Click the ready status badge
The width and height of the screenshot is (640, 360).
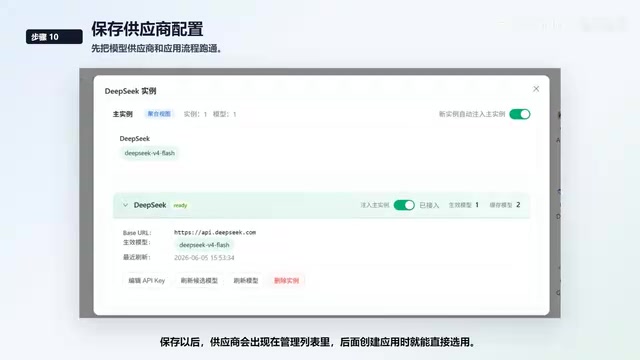point(180,205)
